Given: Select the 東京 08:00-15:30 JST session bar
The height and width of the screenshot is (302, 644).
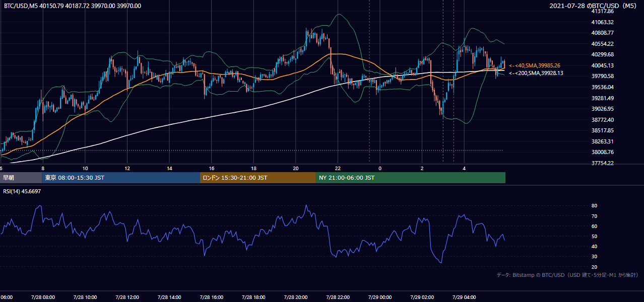Looking at the screenshot, I should (121, 178).
